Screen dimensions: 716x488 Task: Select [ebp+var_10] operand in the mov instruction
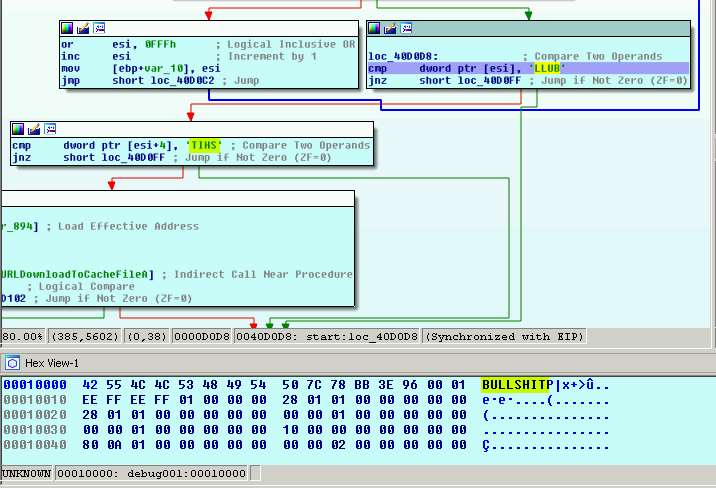click(x=150, y=68)
